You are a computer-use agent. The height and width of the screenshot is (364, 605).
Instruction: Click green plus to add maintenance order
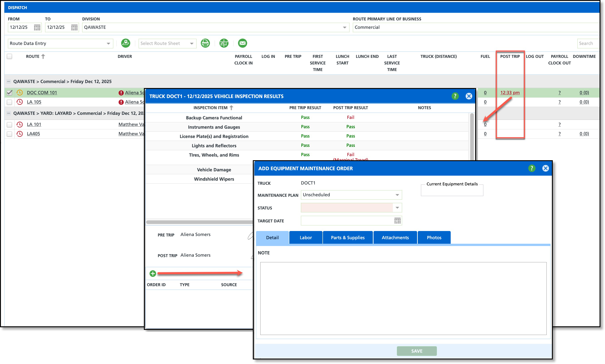[x=153, y=273]
